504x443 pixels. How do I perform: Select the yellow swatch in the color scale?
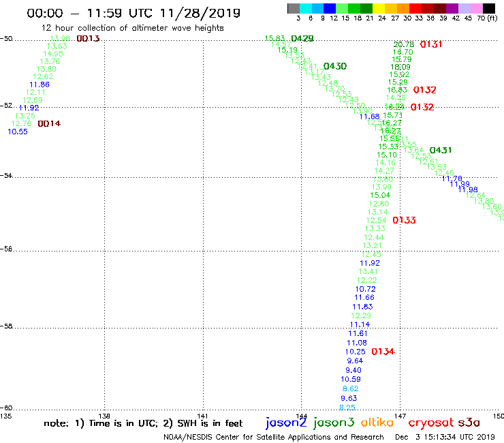pos(379,8)
